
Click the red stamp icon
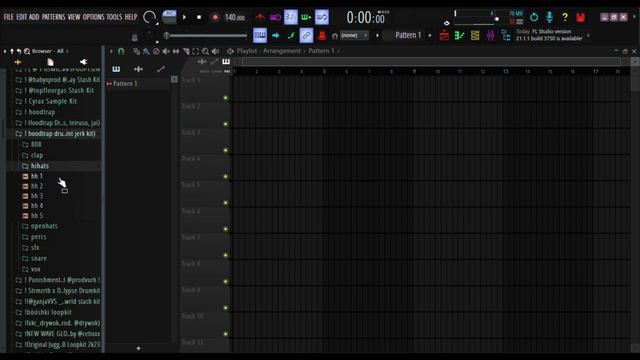[x=322, y=36]
